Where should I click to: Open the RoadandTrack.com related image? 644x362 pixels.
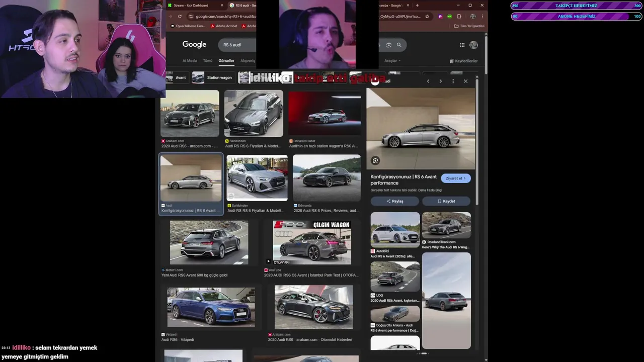[x=446, y=225]
